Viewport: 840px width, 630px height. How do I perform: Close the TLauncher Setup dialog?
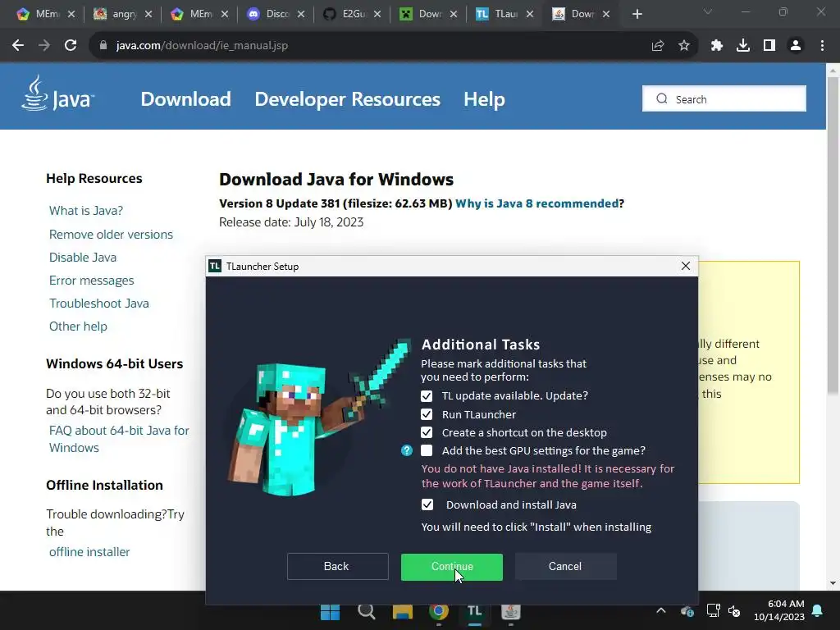[685, 266]
